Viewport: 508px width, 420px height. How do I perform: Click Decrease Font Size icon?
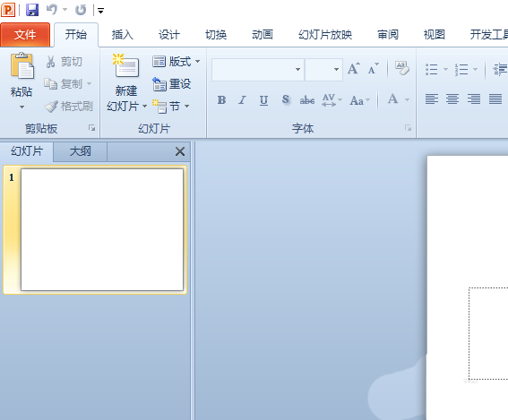tap(373, 69)
